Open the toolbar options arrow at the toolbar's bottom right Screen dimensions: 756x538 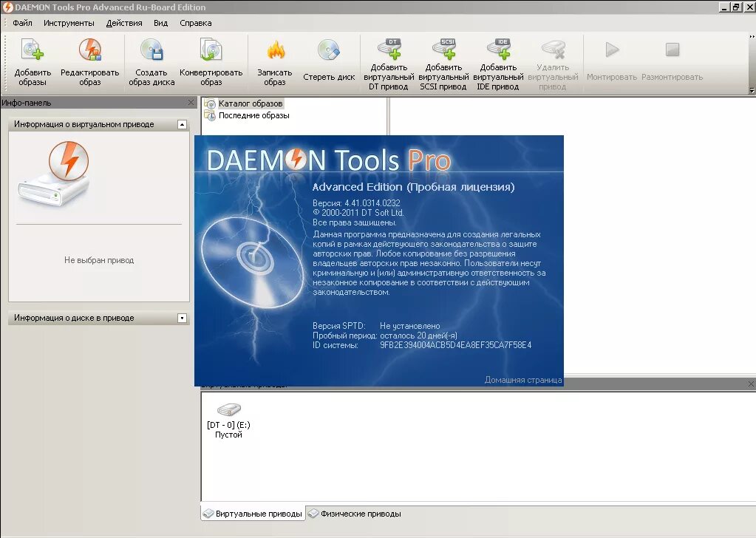752,90
